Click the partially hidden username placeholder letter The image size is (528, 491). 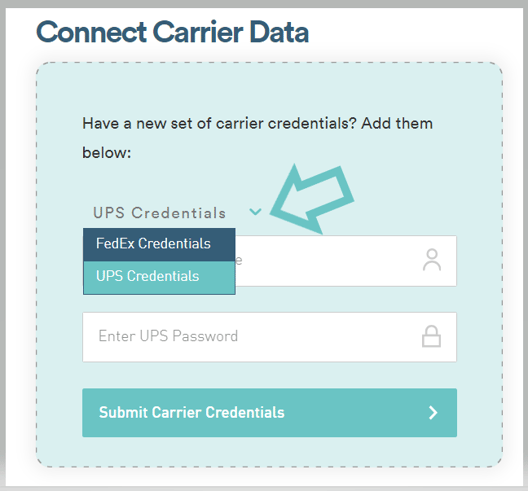[239, 260]
